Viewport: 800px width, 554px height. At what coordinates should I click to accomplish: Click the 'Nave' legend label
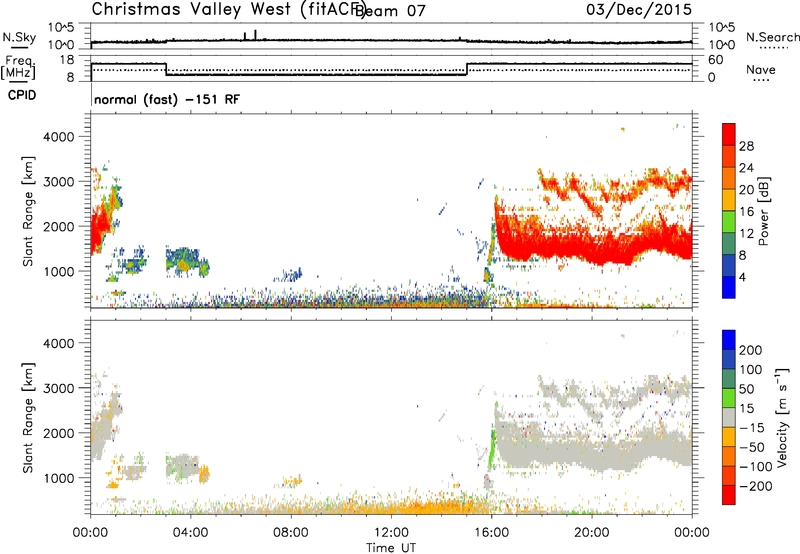point(760,70)
